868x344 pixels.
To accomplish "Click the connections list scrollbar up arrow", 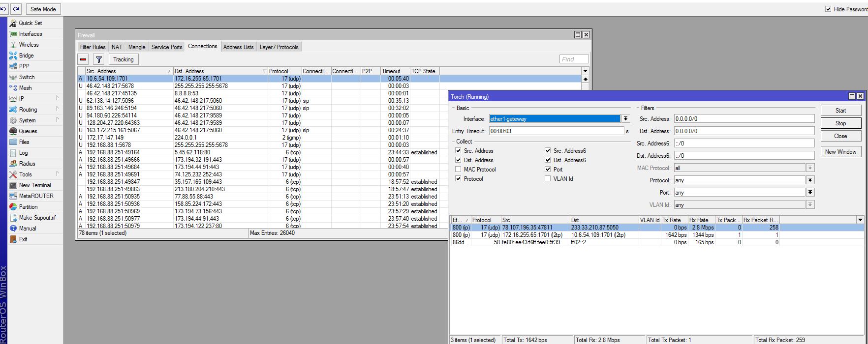I will 585,79.
